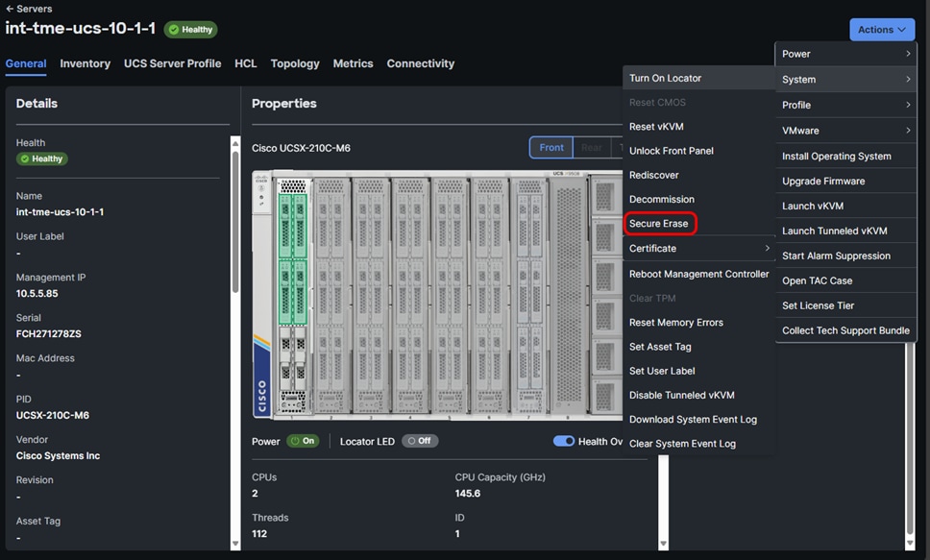The height and width of the screenshot is (560, 930).
Task: Select the Rear view button
Action: tap(591, 148)
